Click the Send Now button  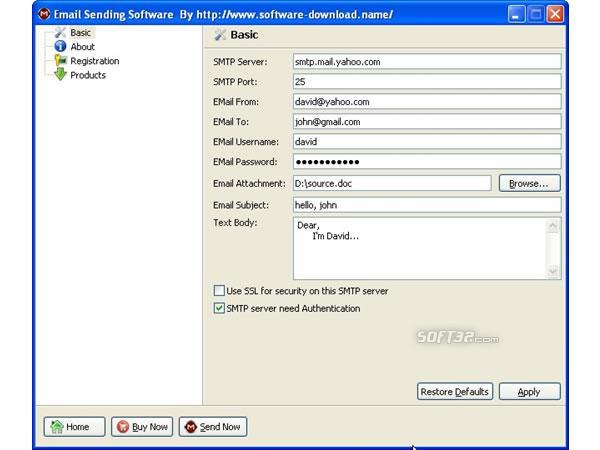click(x=213, y=427)
